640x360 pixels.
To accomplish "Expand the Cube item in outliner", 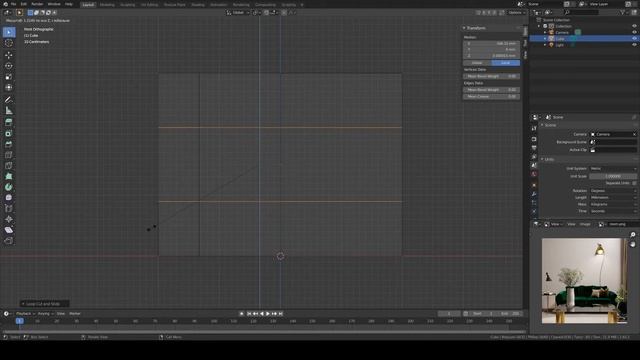I will (x=545, y=38).
